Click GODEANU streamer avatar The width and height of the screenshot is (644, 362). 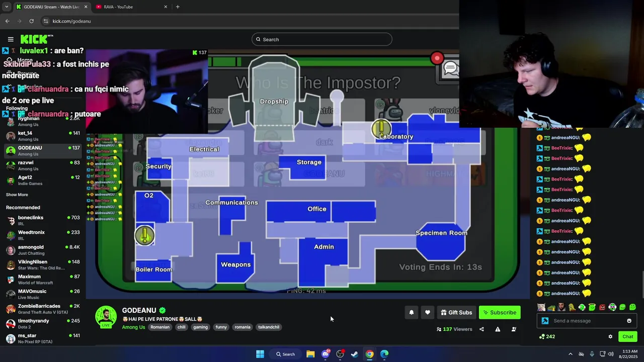106,317
